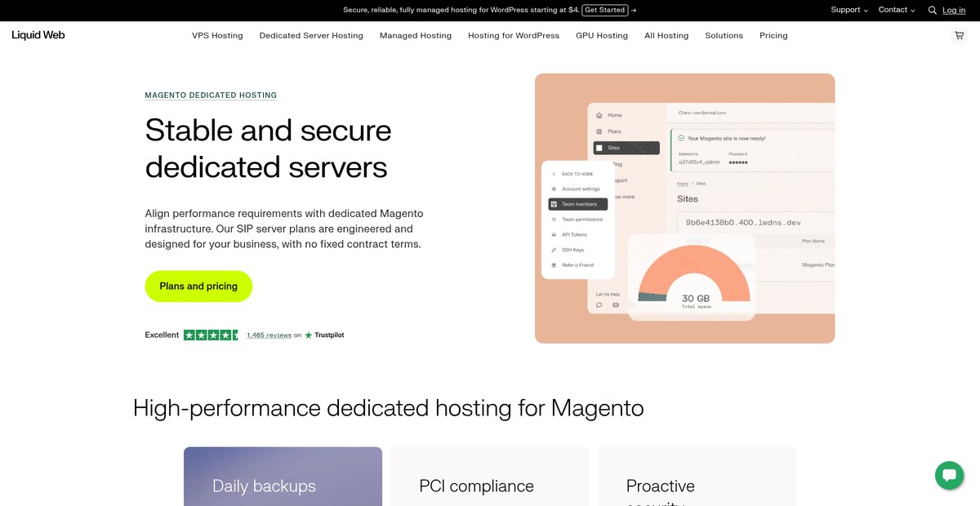Select the Proactive security card
Screen dimensions: 980x506
tap(697, 477)
